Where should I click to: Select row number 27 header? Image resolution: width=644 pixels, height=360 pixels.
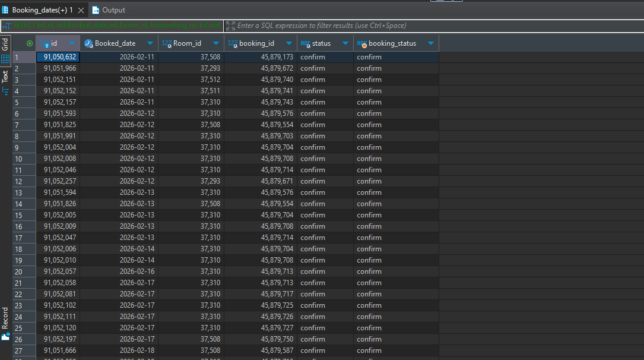24,350
